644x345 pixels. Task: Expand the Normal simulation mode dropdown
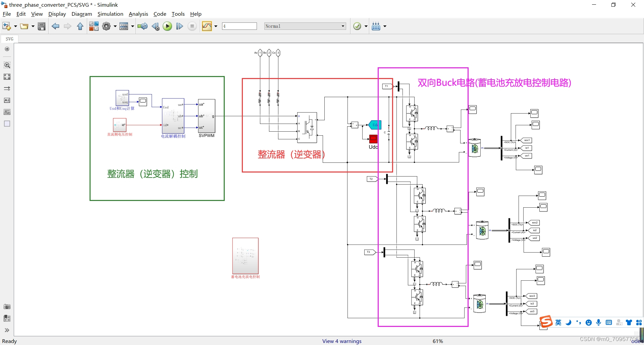pyautogui.click(x=343, y=26)
